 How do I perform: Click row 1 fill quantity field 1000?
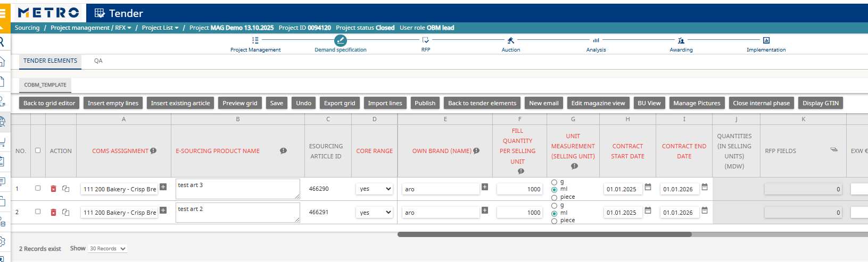pyautogui.click(x=519, y=189)
